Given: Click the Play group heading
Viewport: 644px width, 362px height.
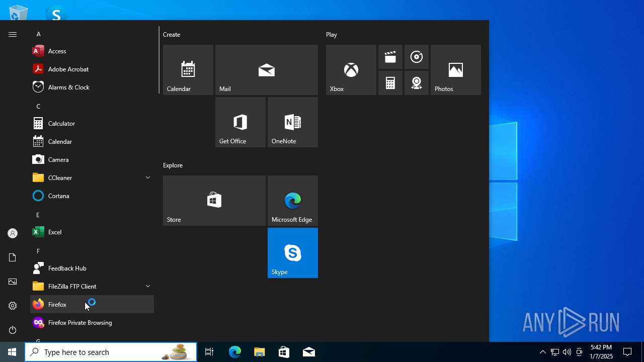Looking at the screenshot, I should click(x=332, y=35).
